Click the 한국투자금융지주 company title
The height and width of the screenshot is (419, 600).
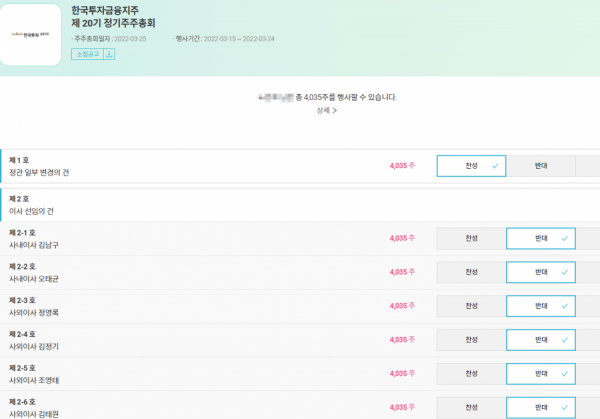(105, 10)
